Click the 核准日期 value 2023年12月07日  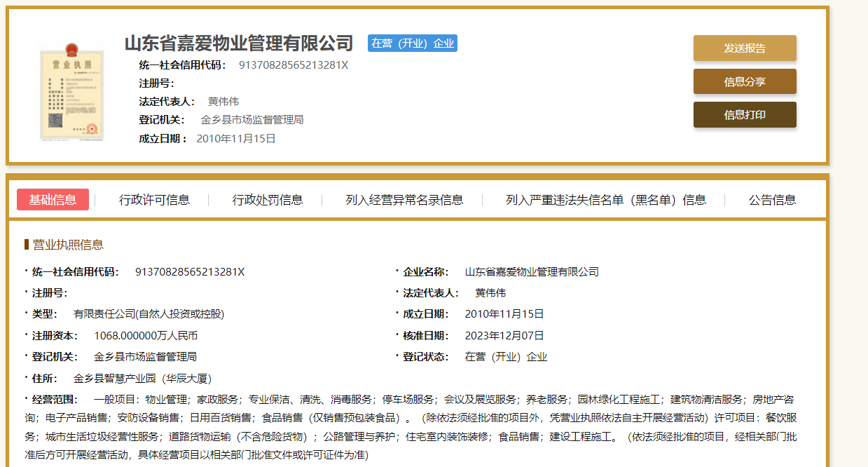point(504,336)
